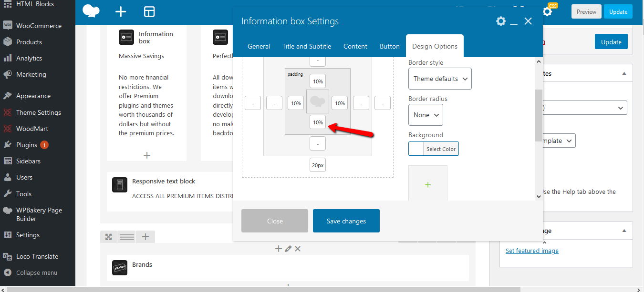Switch to the Button tab
This screenshot has width=644, height=292.
(x=390, y=46)
